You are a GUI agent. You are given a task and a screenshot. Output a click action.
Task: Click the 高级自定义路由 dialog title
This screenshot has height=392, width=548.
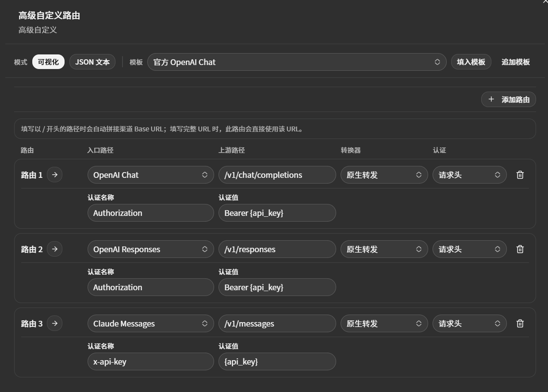(x=49, y=15)
